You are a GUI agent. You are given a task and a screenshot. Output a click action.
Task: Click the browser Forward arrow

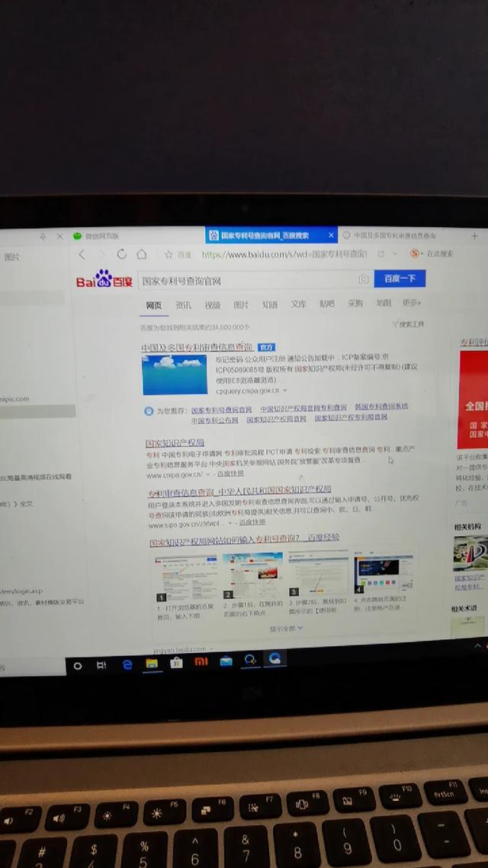point(101,254)
